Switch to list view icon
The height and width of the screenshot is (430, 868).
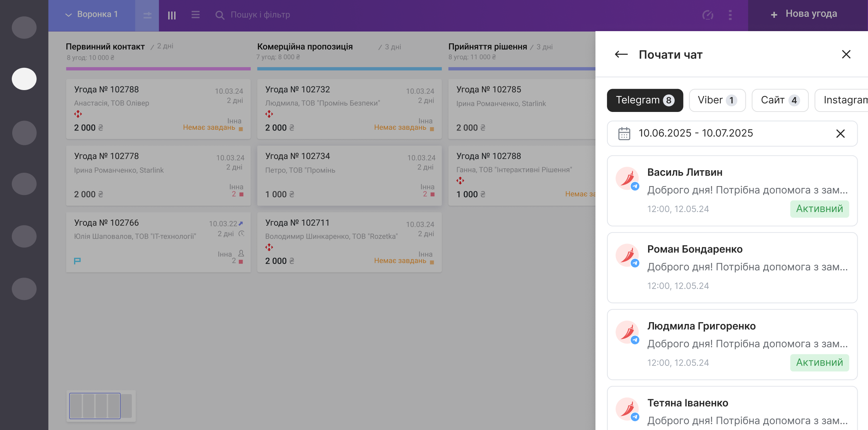(x=195, y=15)
